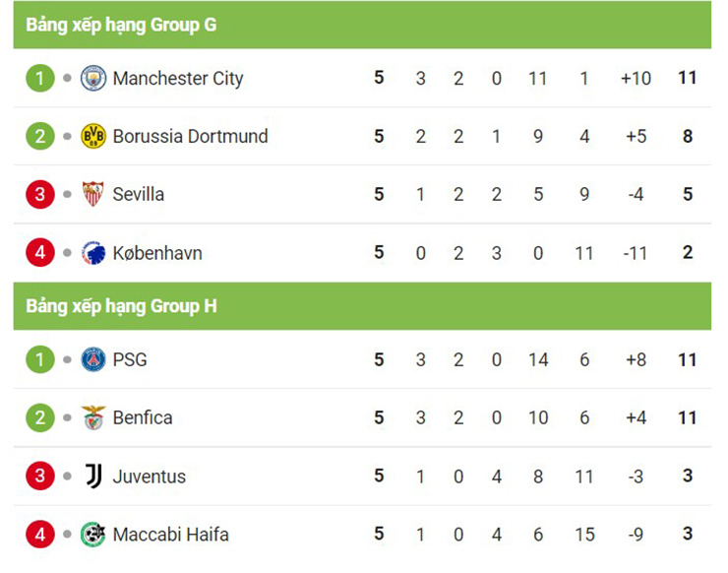Click the Manchester City club crest
Screen dimensions: 728x573
93,78
